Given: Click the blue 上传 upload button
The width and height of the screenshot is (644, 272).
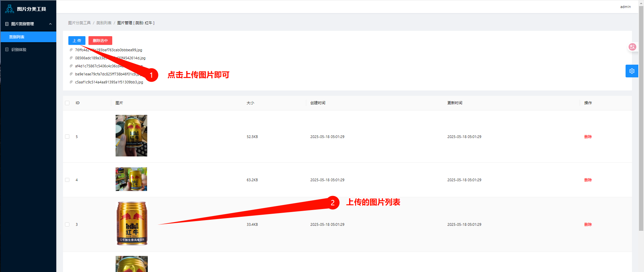Looking at the screenshot, I should pos(77,41).
